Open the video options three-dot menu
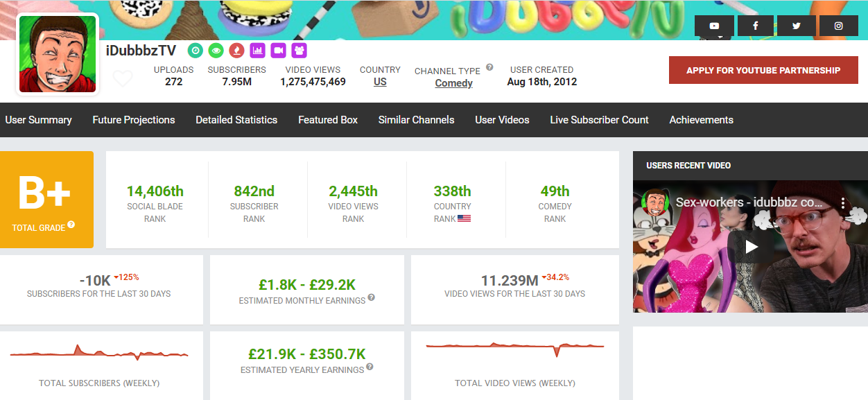This screenshot has height=400, width=868. (843, 204)
